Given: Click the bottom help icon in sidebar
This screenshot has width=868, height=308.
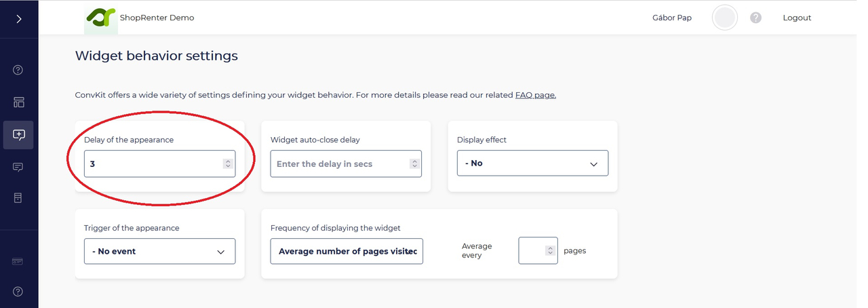Looking at the screenshot, I should (18, 292).
